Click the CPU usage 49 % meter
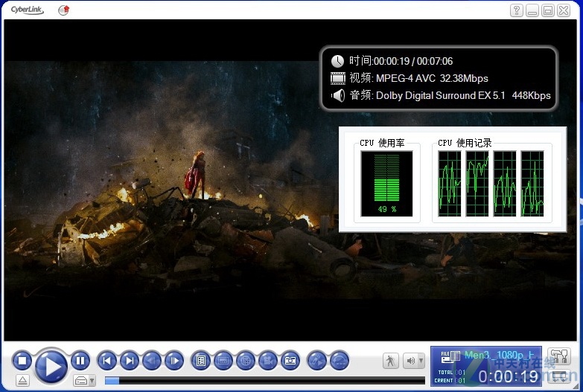The image size is (583, 392). 386,184
